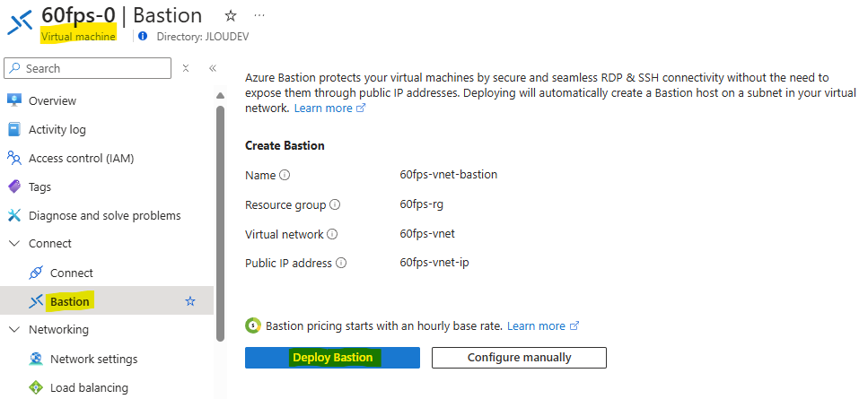Open Diagnose and solve problems
Image resolution: width=868 pixels, height=399 pixels.
click(x=107, y=215)
